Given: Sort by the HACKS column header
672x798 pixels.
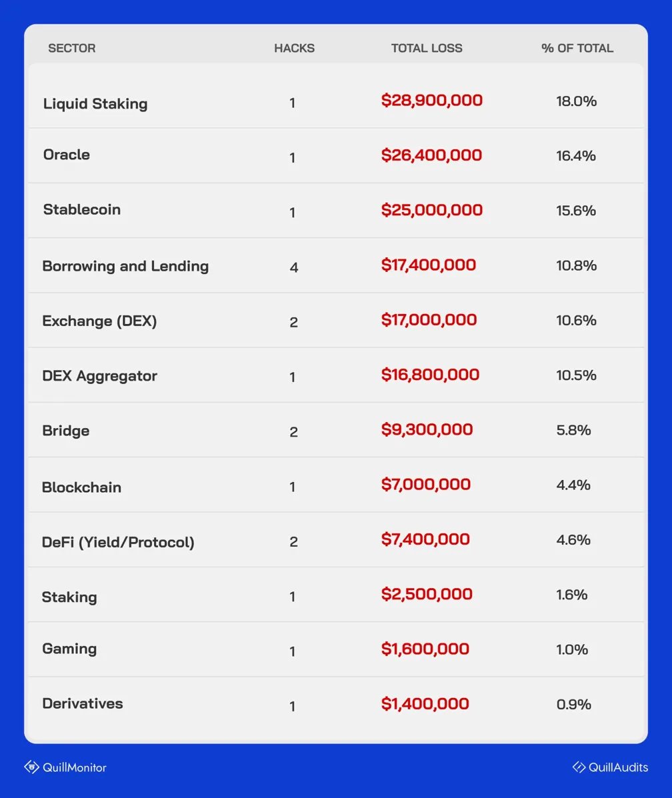Looking at the screenshot, I should [294, 48].
